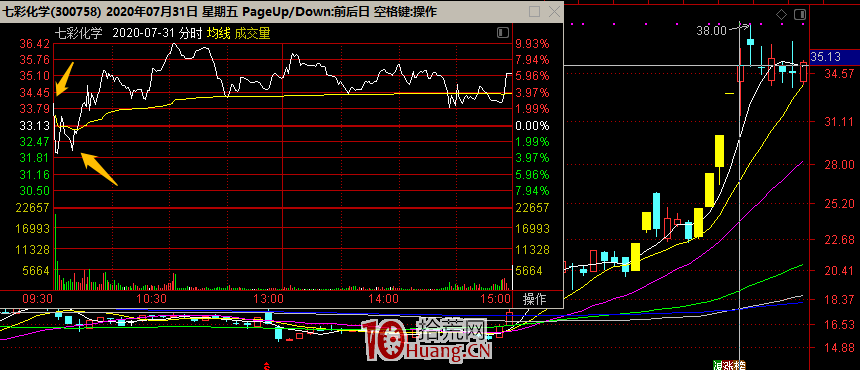Click the 38.00 high price annotation
This screenshot has height=370, width=860.
(711, 31)
